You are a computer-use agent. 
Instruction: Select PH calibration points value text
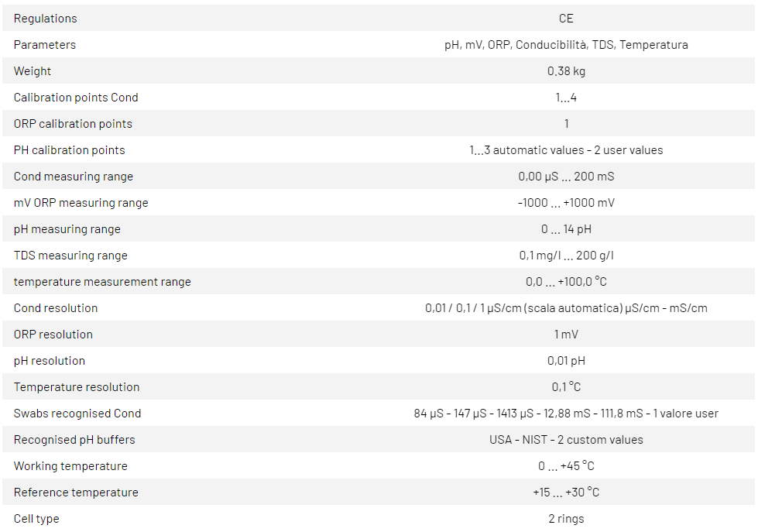pyautogui.click(x=566, y=150)
